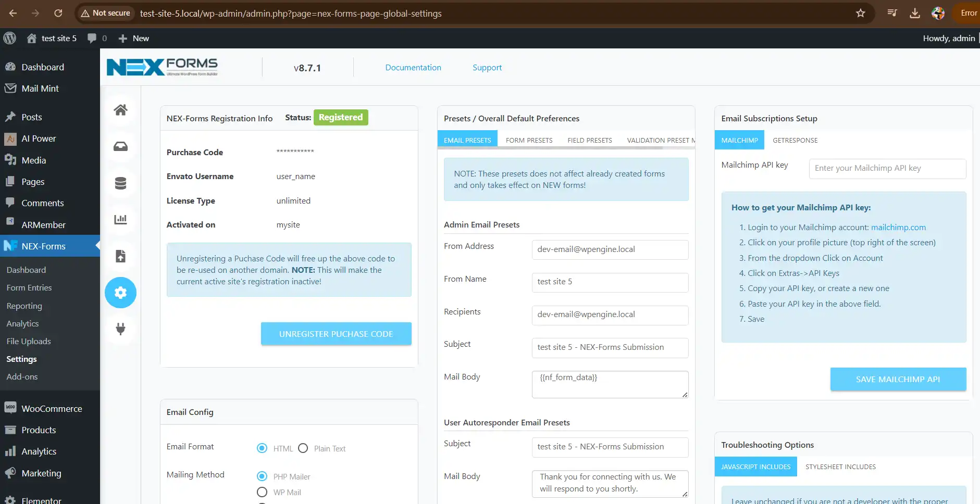Edit the admin Mail Body textarea
Viewport: 980px width, 504px height.
(610, 384)
